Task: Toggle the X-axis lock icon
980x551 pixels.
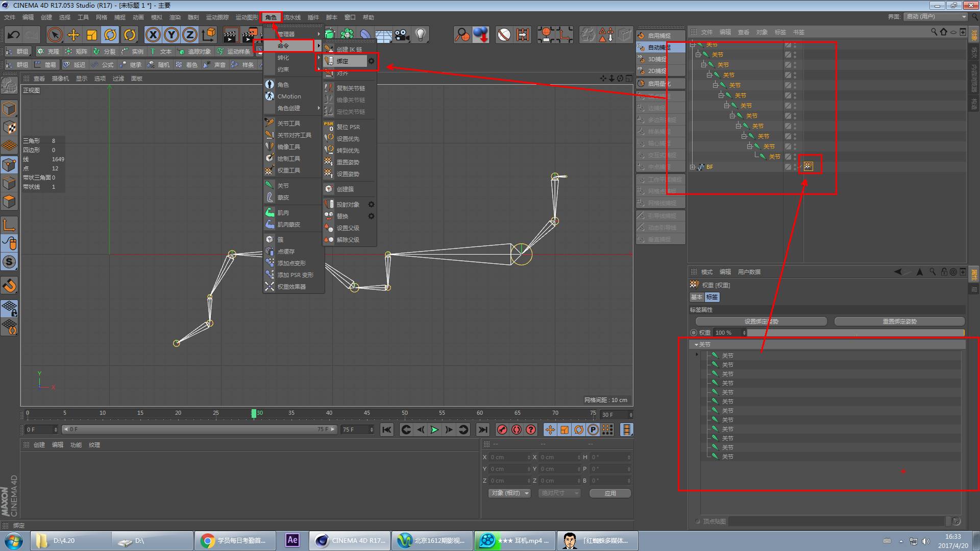Action: 153,35
